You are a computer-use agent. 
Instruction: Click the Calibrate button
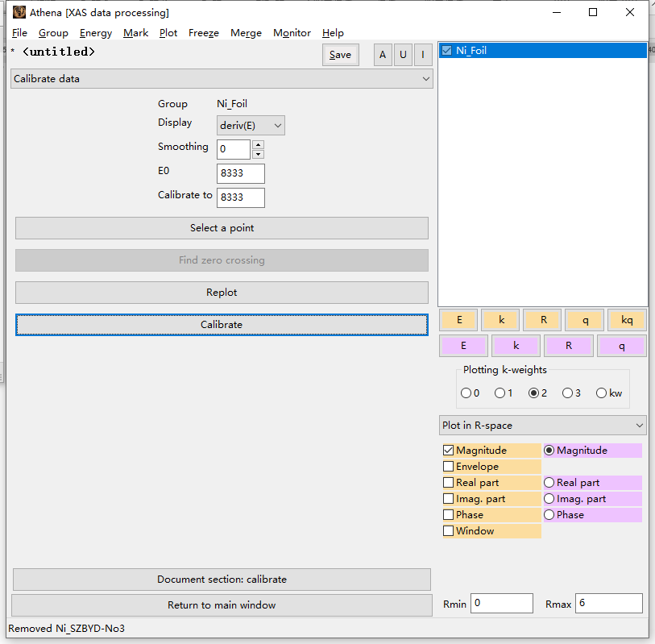tap(222, 325)
